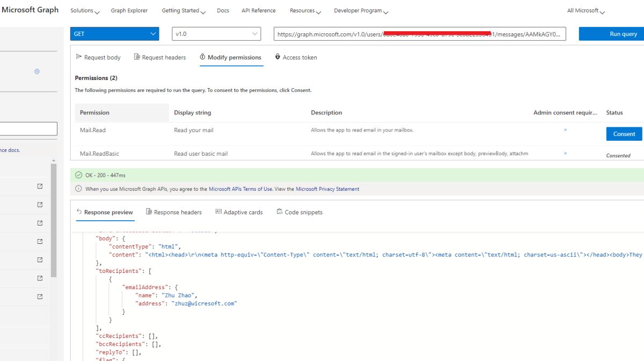Click the Mail.Read permission cell
Screen dimensions: 644x361
pos(93,130)
